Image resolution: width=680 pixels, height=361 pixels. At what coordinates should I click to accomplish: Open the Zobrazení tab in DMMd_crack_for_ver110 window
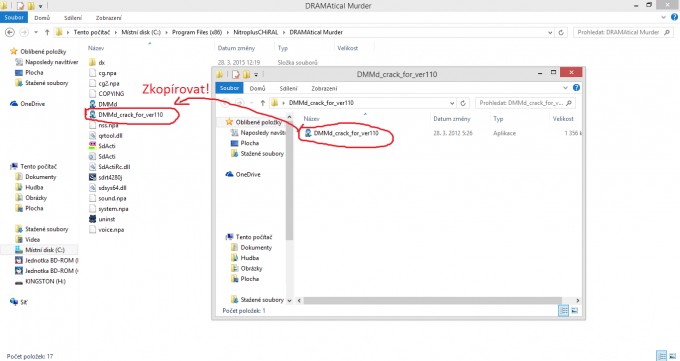pos(324,88)
